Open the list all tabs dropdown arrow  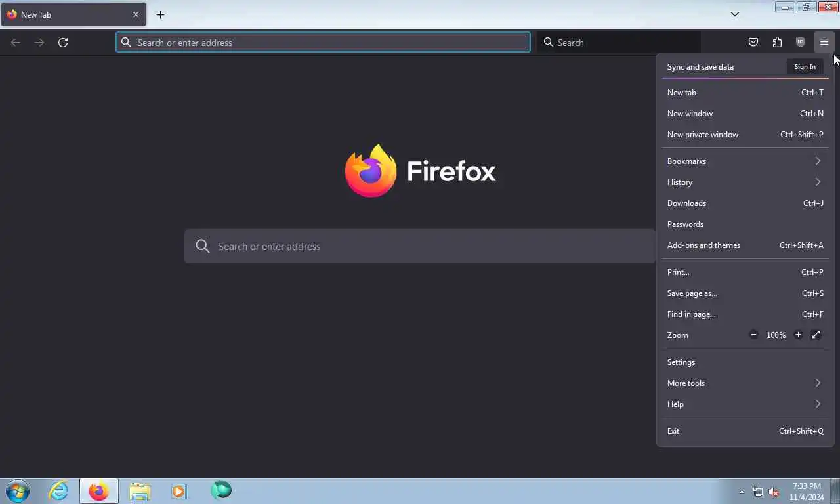(735, 14)
